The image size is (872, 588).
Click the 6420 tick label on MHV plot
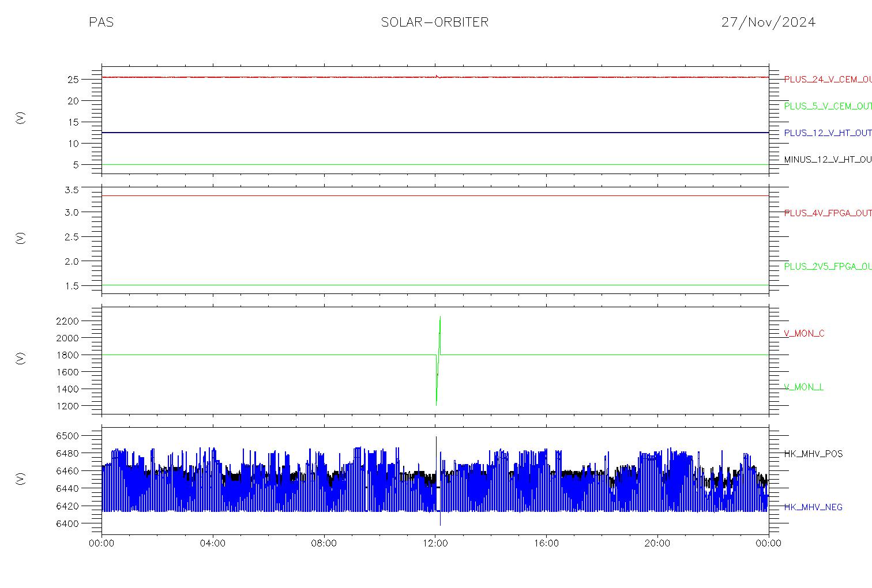[x=67, y=506]
